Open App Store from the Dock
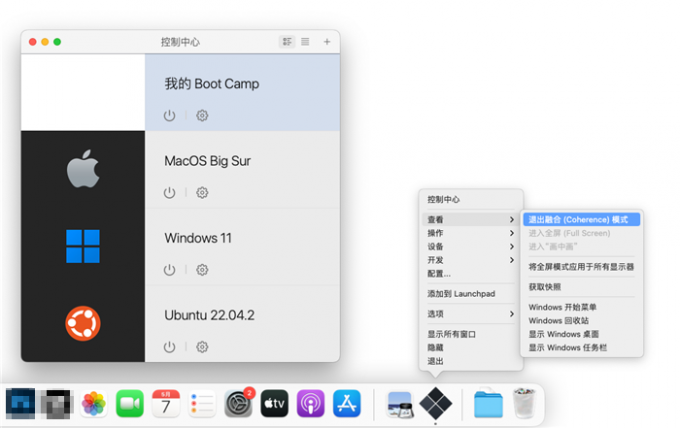The height and width of the screenshot is (428, 680). (x=347, y=403)
